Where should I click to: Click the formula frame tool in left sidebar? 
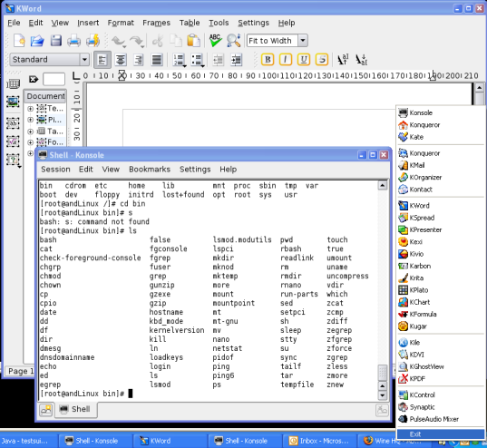pyautogui.click(x=13, y=141)
